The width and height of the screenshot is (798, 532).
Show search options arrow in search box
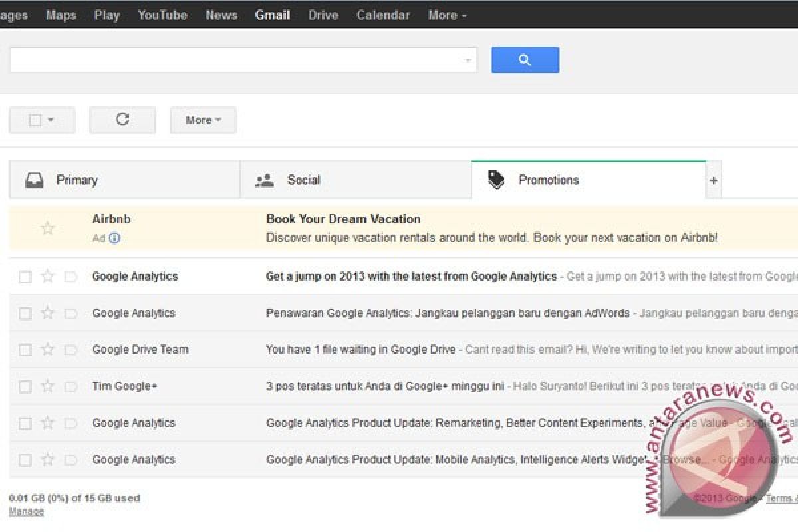467,61
